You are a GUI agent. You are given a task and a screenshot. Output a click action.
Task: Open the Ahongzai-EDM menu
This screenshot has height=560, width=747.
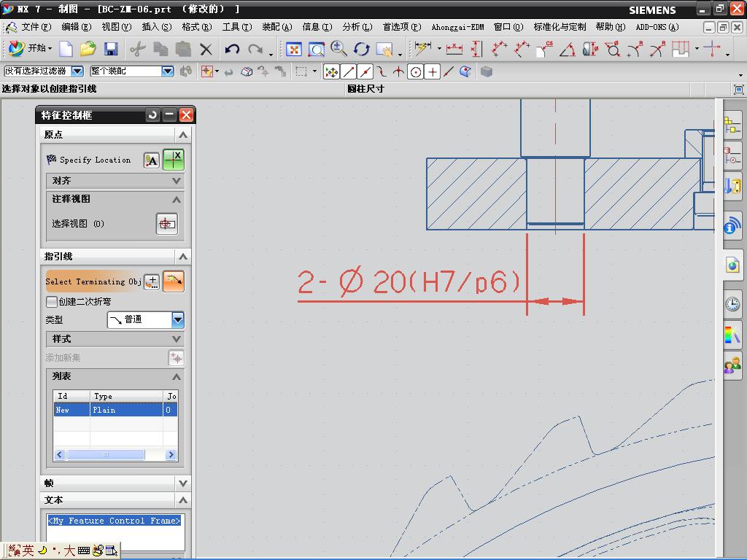coord(458,27)
